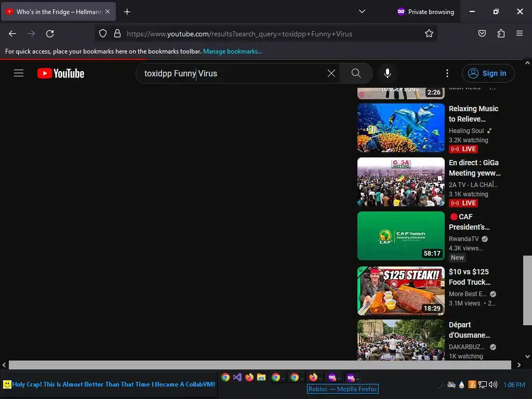Open Visual Studio from the taskbar
The image size is (532, 399).
coord(237,377)
